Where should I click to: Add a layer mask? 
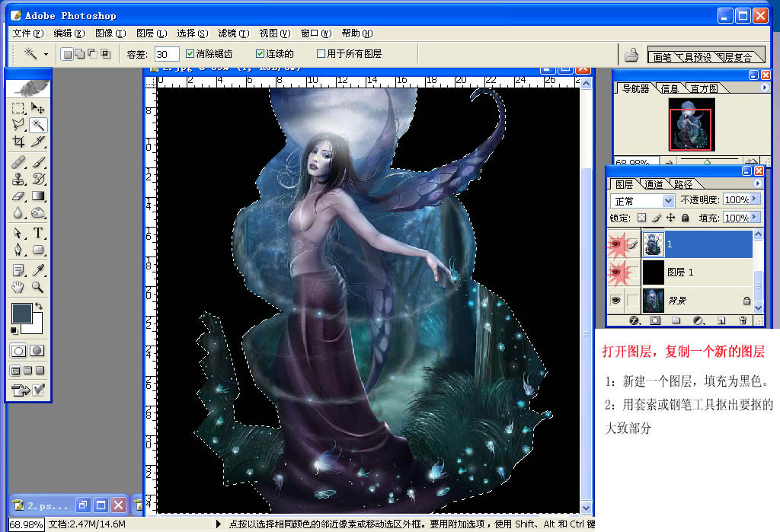[x=655, y=320]
